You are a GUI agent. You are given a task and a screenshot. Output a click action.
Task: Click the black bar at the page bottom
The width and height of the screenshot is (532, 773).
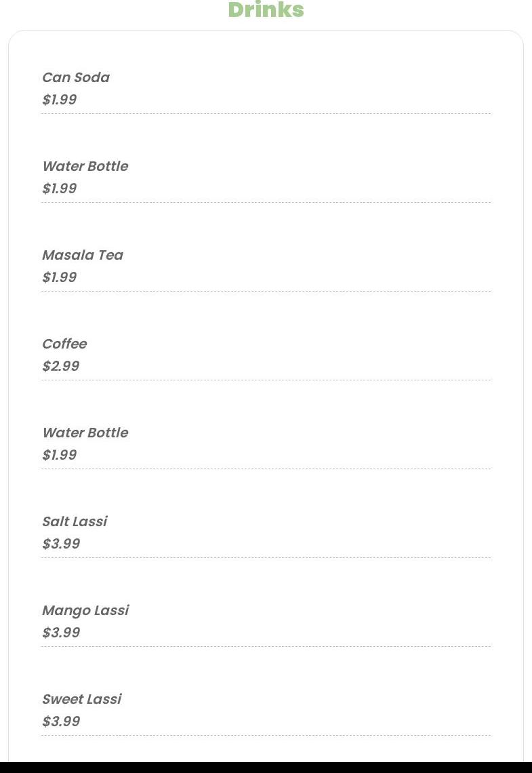point(266,768)
